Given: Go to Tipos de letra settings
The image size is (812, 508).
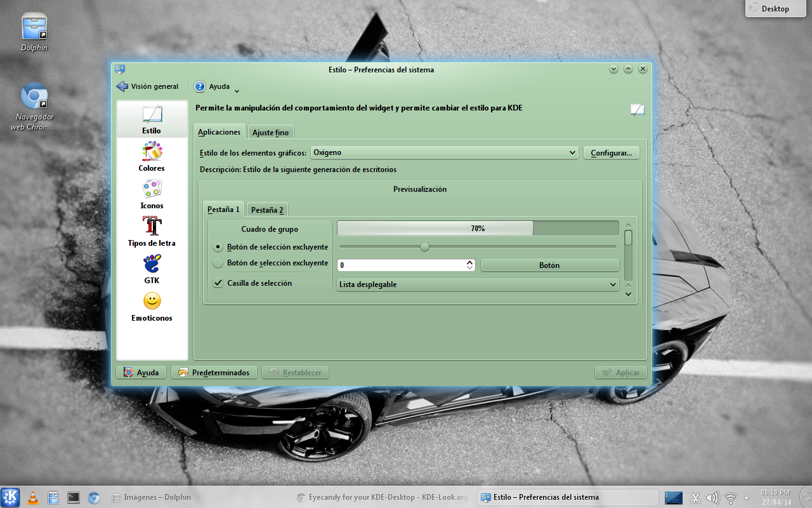Looking at the screenshot, I should (x=152, y=232).
